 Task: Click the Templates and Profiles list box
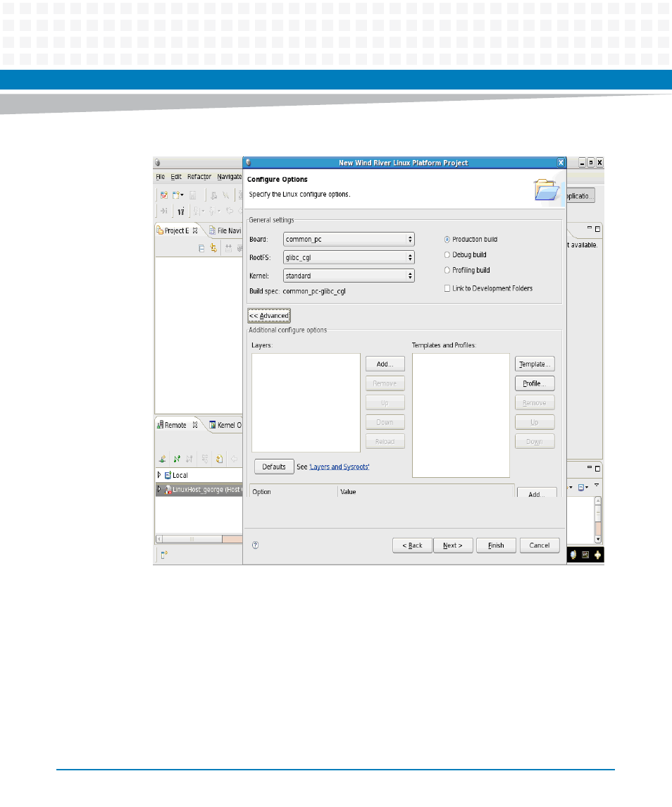pos(461,415)
